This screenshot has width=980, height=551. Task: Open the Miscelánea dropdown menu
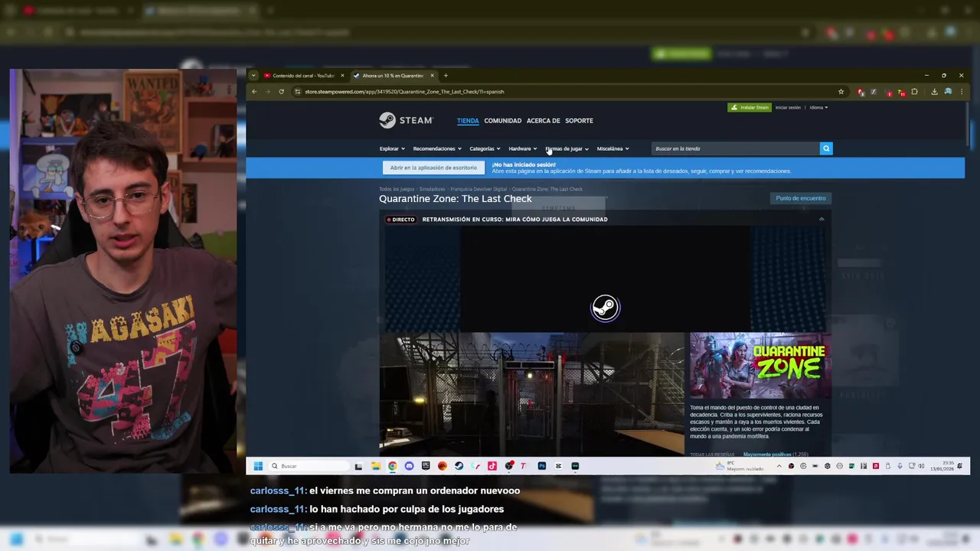tap(612, 148)
